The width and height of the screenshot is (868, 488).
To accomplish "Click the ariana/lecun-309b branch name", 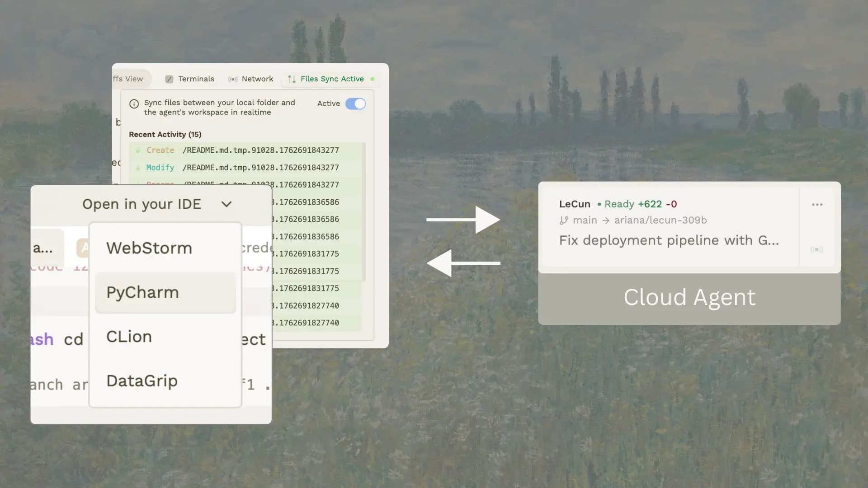I will (x=660, y=221).
